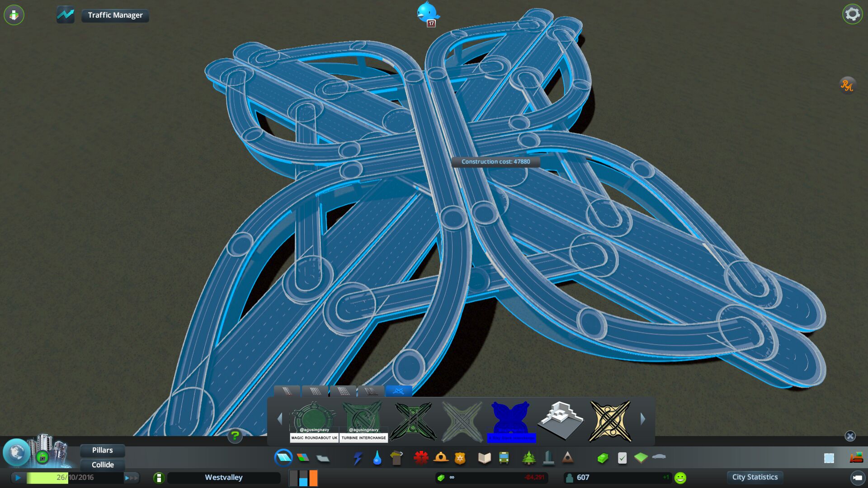Image resolution: width=868 pixels, height=488 pixels.
Task: Toggle the Pillars option
Action: click(x=103, y=450)
